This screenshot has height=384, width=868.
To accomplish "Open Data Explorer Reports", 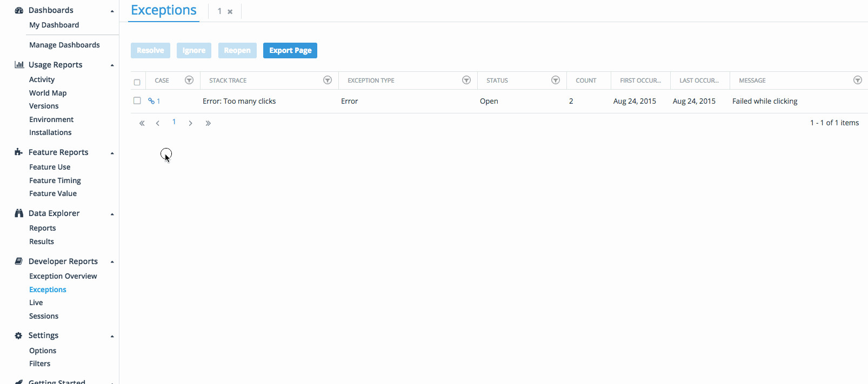I will (43, 228).
